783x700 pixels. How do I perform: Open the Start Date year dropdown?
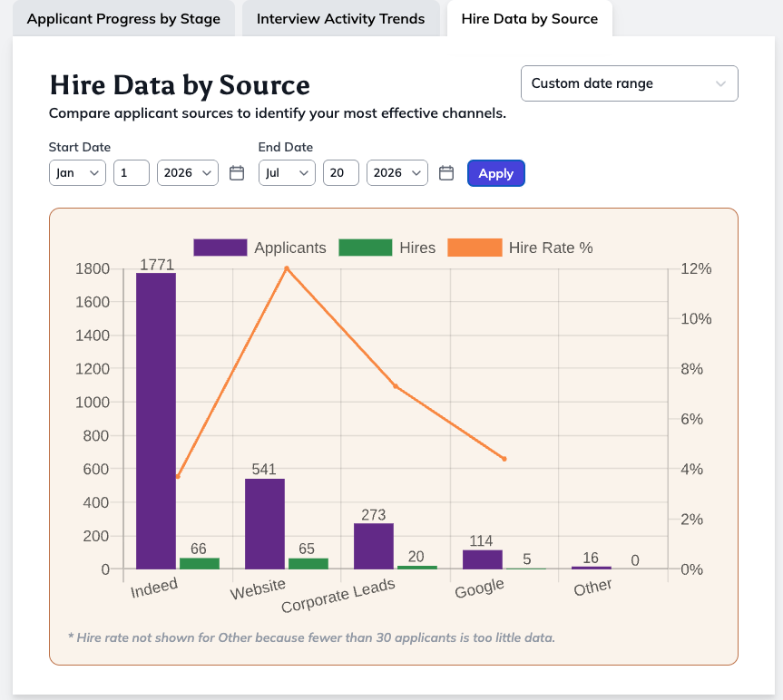188,172
